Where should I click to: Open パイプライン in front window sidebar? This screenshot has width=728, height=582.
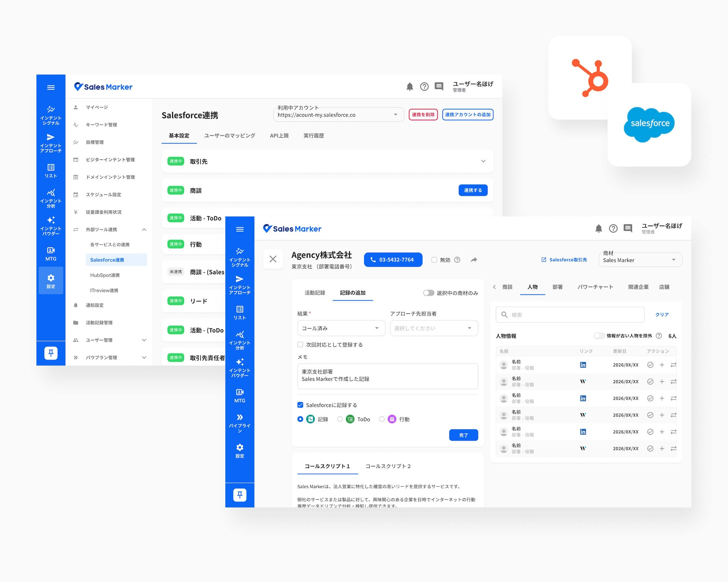[x=240, y=423]
